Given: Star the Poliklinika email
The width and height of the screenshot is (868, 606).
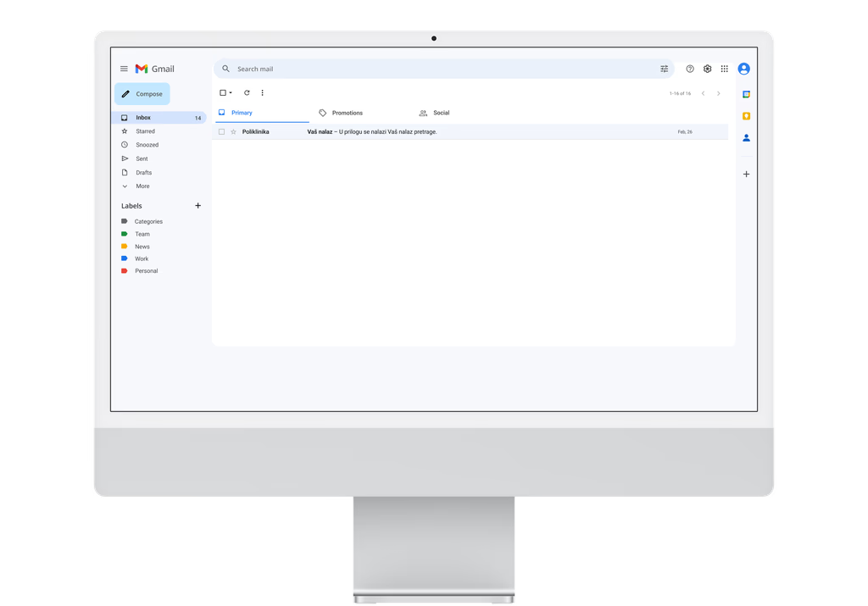Looking at the screenshot, I should [234, 132].
